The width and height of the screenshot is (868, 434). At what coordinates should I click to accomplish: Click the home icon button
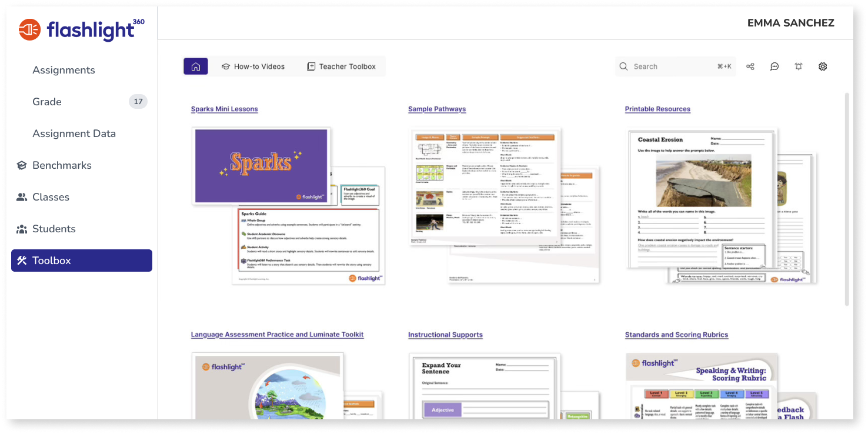[x=195, y=66]
